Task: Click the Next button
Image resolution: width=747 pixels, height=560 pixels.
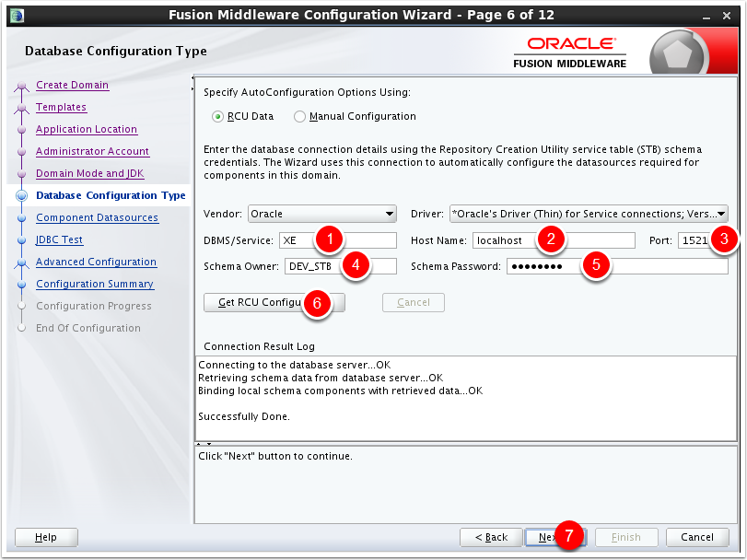Action: [x=545, y=537]
